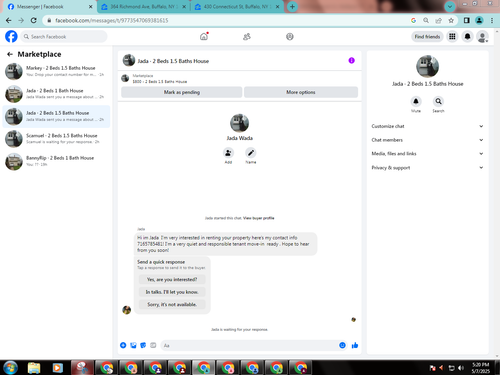Expand the Customize chat section
This screenshot has width=500, height=375.
pos(427,126)
